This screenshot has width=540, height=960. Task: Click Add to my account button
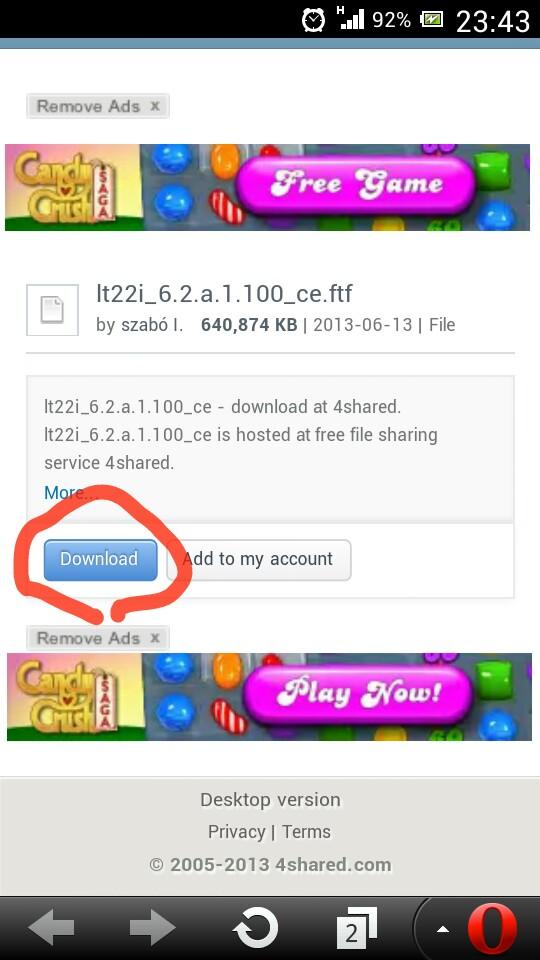coord(259,560)
